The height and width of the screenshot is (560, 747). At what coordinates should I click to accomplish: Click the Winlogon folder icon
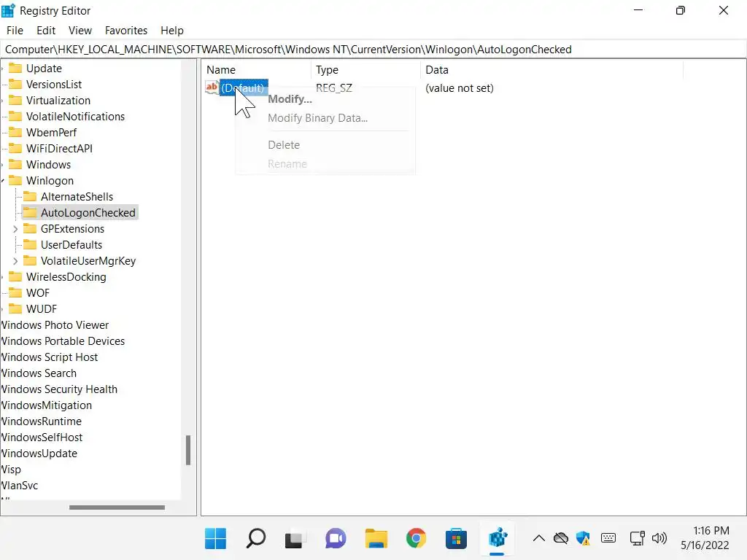coord(15,181)
